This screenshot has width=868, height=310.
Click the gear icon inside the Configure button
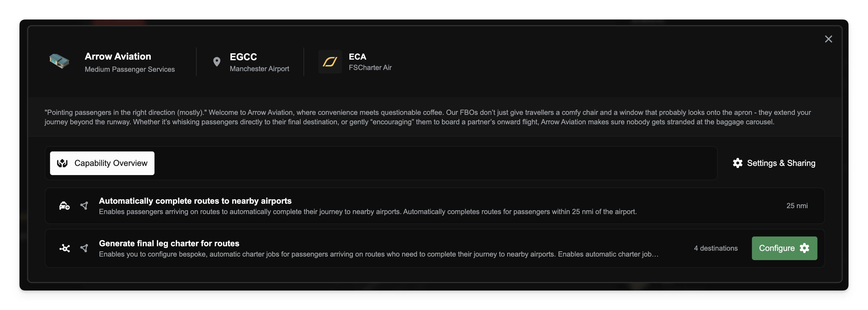tap(804, 248)
